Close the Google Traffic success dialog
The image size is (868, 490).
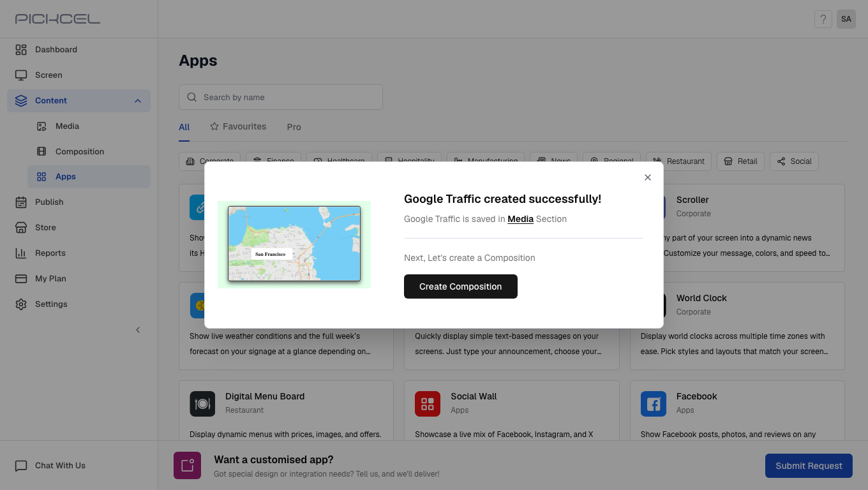click(648, 177)
